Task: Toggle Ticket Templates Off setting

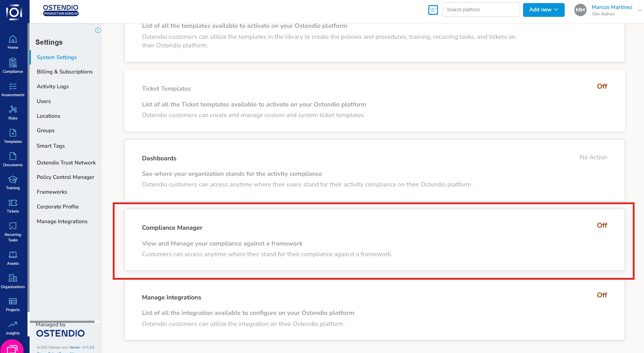Action: [x=602, y=86]
